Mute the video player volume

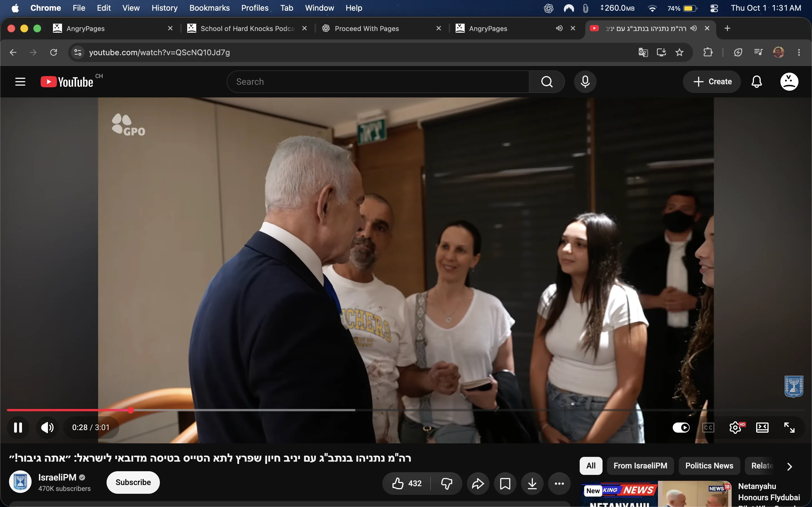47,427
